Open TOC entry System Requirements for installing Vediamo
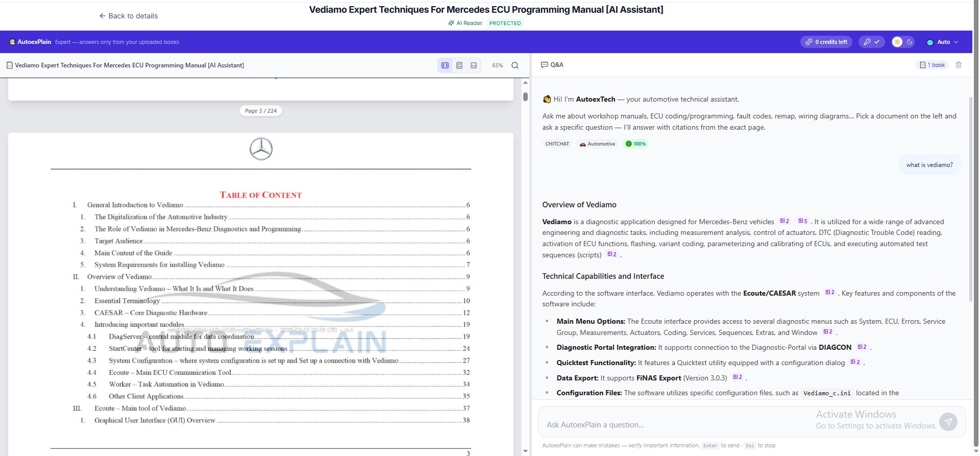Image resolution: width=980 pixels, height=456 pixels. click(275, 265)
